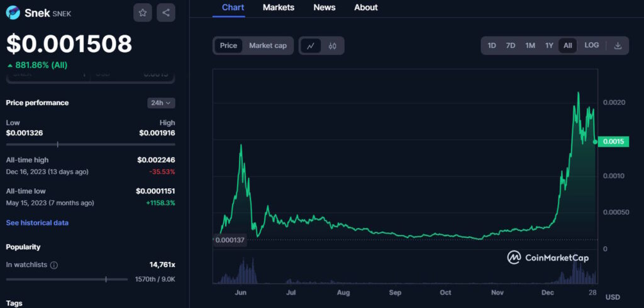Download chart data icon
Image resolution: width=644 pixels, height=308 pixels.
[618, 45]
